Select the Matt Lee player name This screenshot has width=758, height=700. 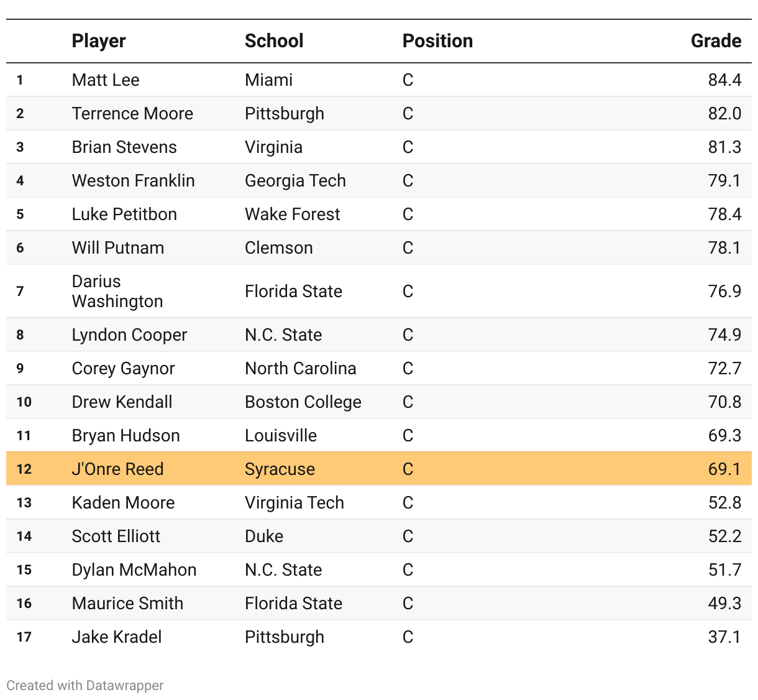coord(106,80)
